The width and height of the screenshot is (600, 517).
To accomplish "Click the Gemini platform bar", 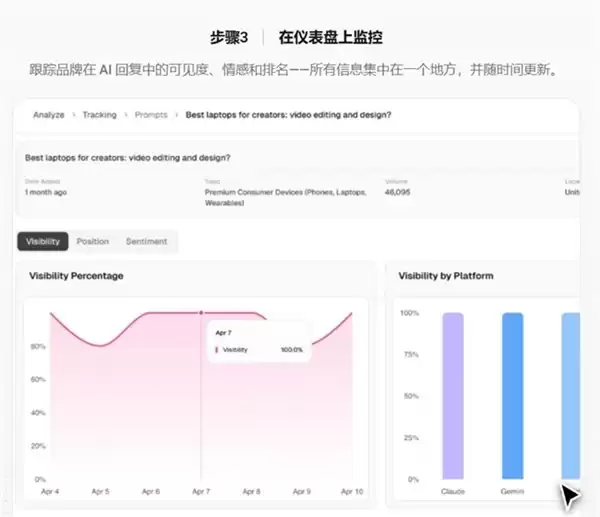I will pyautogui.click(x=512, y=396).
